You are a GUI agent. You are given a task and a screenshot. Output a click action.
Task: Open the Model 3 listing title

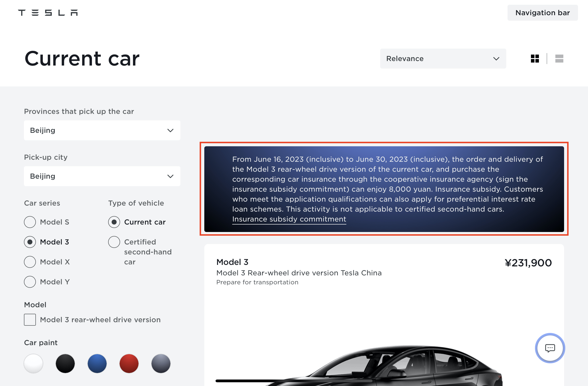coord(232,262)
